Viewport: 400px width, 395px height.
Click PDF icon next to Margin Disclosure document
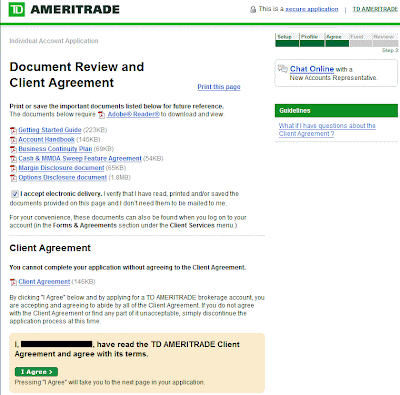click(13, 168)
